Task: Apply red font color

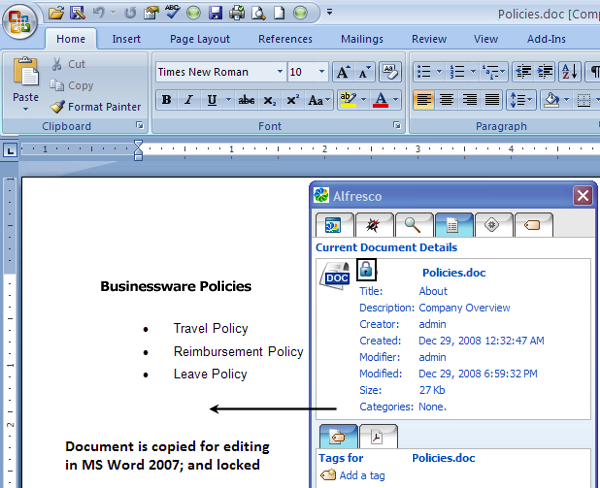Action: tap(380, 100)
